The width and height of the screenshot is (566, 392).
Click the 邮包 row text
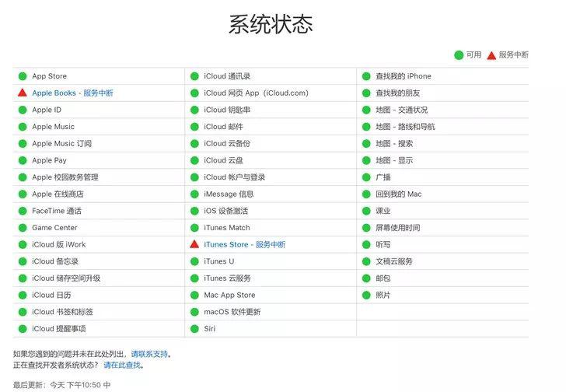coord(383,278)
